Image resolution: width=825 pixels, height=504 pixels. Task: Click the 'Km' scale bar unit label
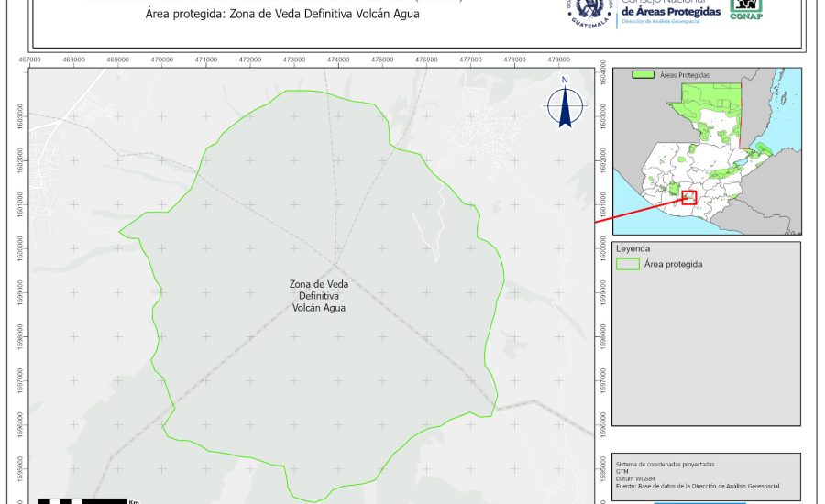click(x=134, y=501)
